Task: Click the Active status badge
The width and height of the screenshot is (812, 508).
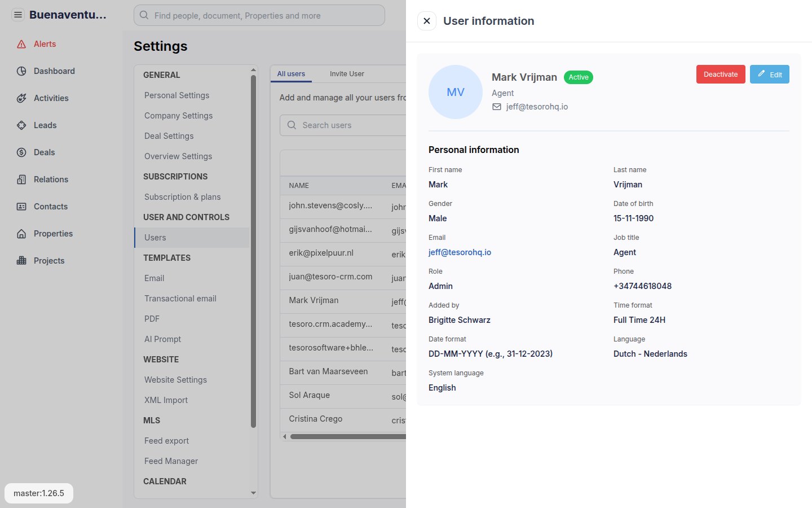Action: pyautogui.click(x=579, y=77)
